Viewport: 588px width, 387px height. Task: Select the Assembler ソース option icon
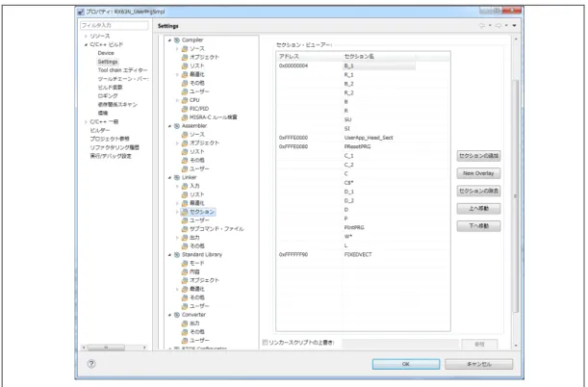pyautogui.click(x=185, y=135)
